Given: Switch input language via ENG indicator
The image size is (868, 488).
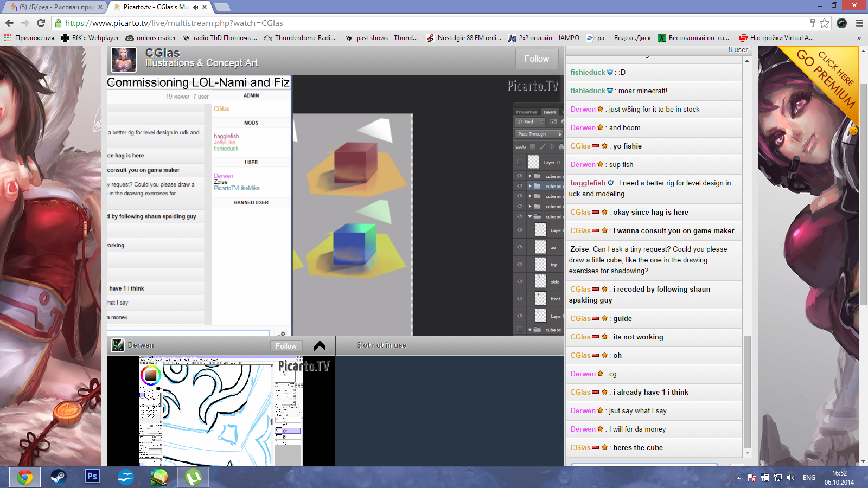Looking at the screenshot, I should tap(809, 478).
